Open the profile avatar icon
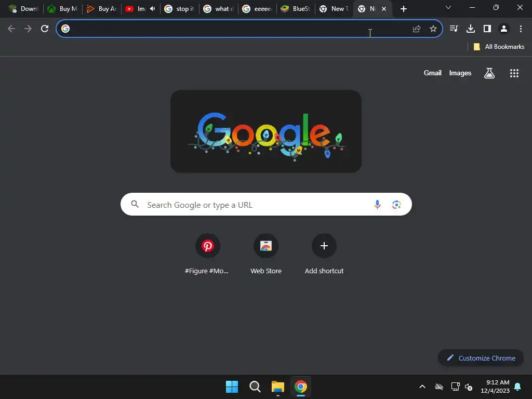This screenshot has height=399, width=532. [504, 29]
